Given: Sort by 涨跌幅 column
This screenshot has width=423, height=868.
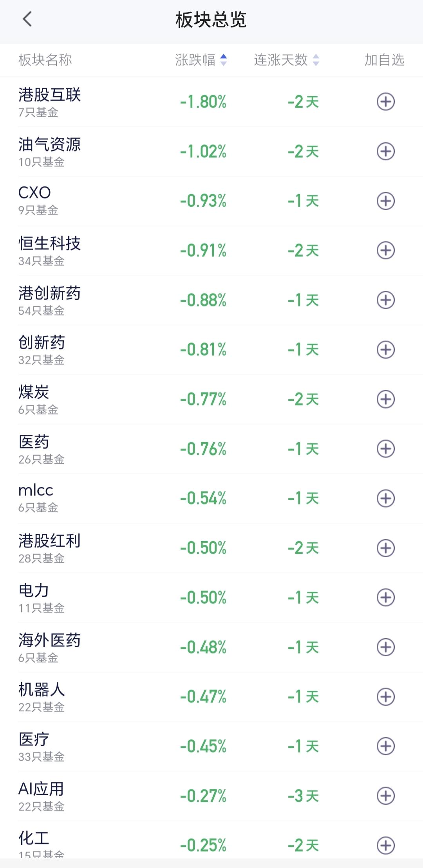Looking at the screenshot, I should point(201,60).
